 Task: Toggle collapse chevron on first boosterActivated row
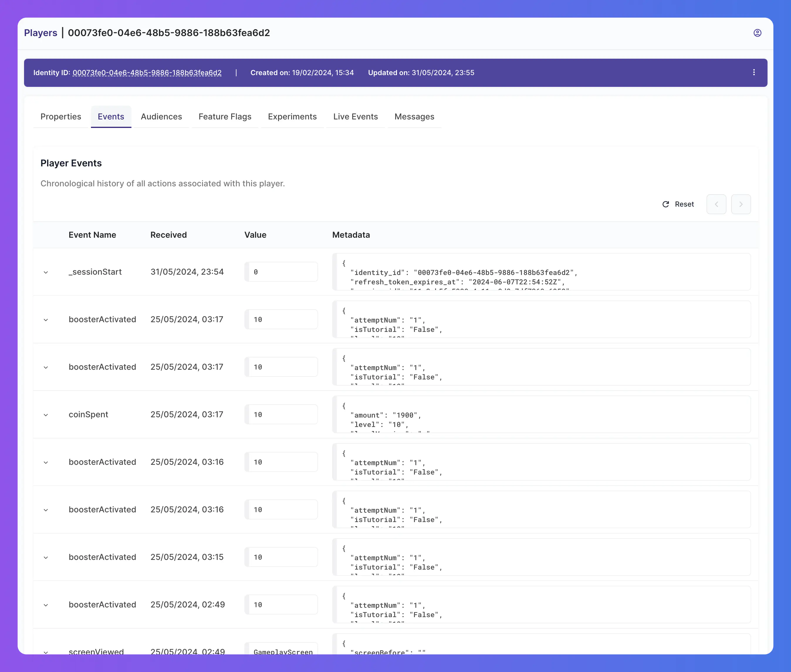pos(45,319)
